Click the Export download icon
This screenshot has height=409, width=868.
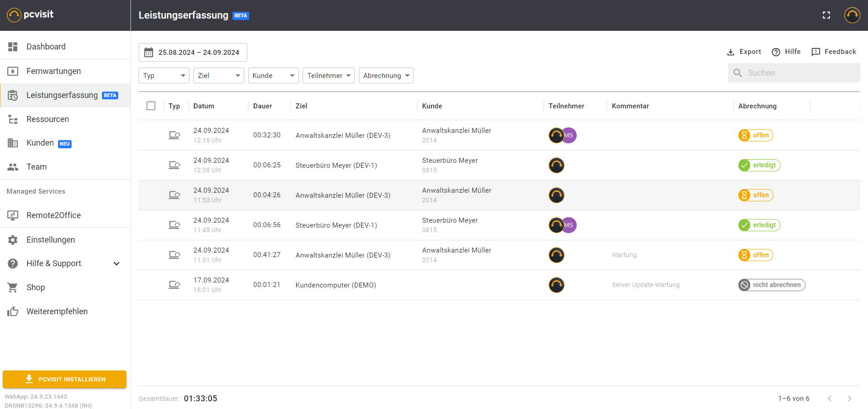(730, 52)
